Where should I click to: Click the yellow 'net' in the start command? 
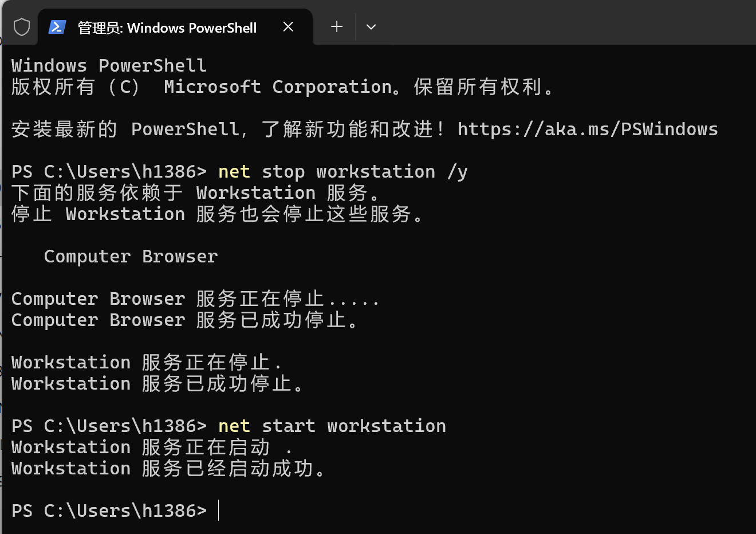234,426
